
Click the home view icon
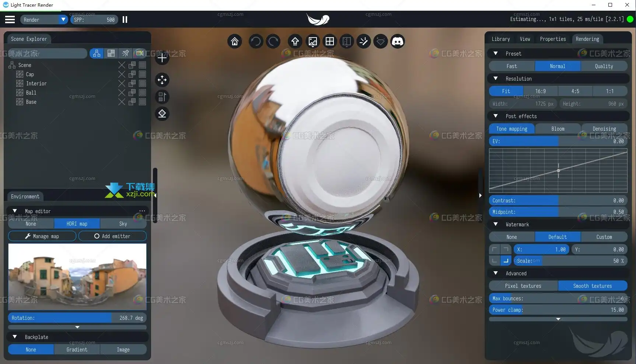click(x=235, y=42)
